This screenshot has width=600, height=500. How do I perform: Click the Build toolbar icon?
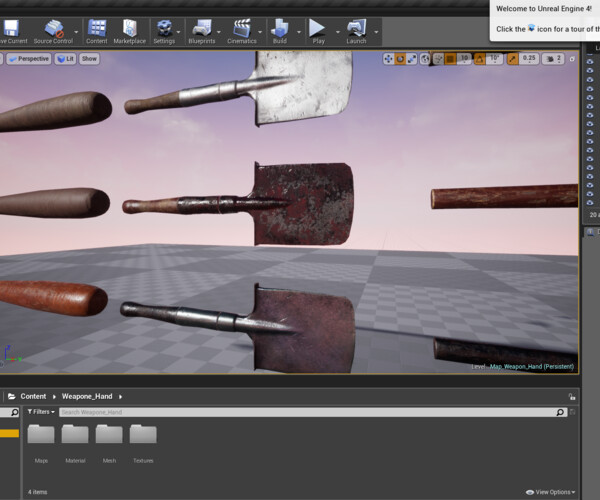[280, 28]
